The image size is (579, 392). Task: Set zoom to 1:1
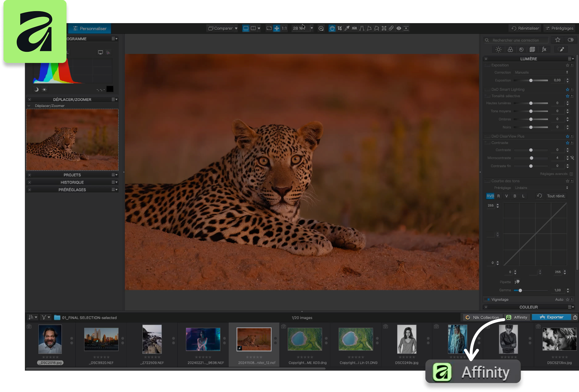pos(284,28)
